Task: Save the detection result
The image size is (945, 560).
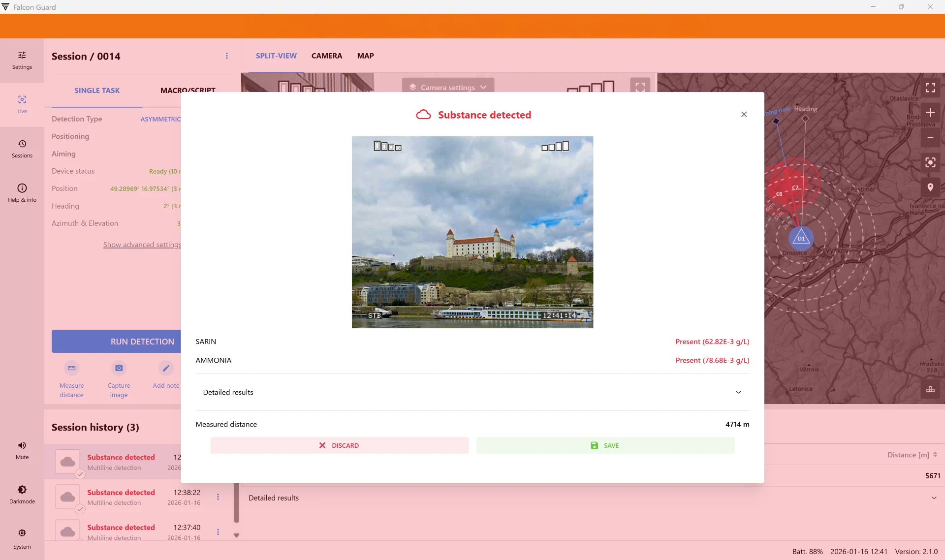Action: [x=605, y=445]
